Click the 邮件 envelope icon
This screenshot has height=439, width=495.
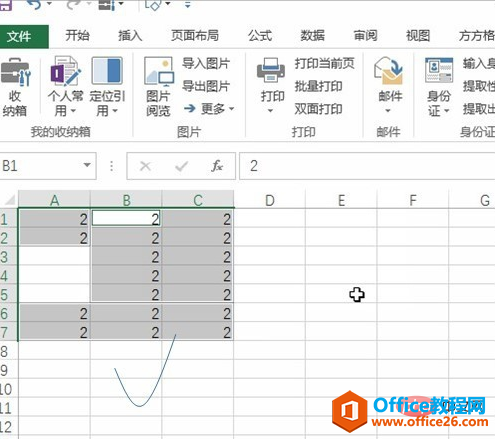click(389, 71)
